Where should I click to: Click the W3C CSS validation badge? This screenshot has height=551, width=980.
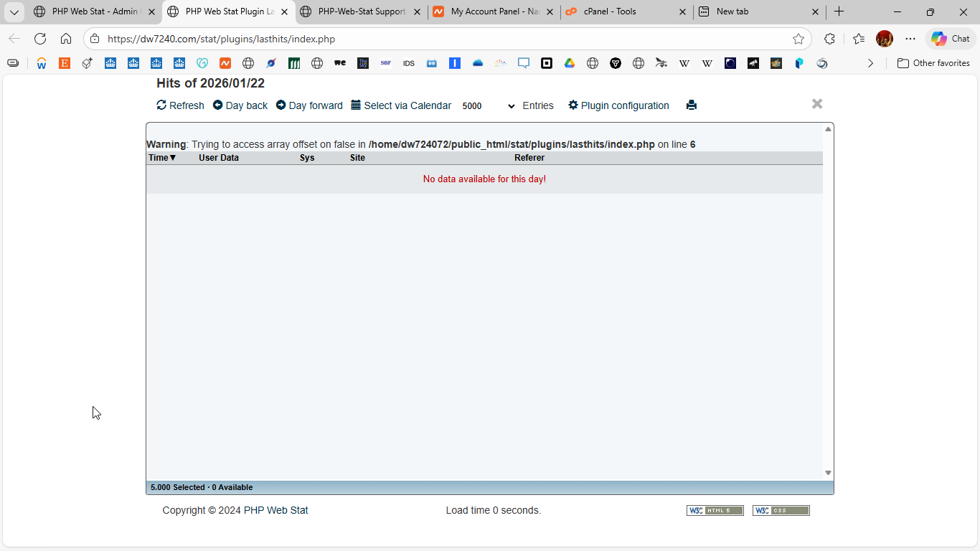pos(781,511)
